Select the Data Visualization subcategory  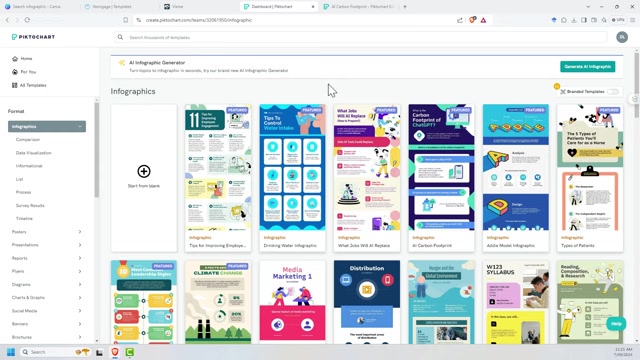coord(33,153)
